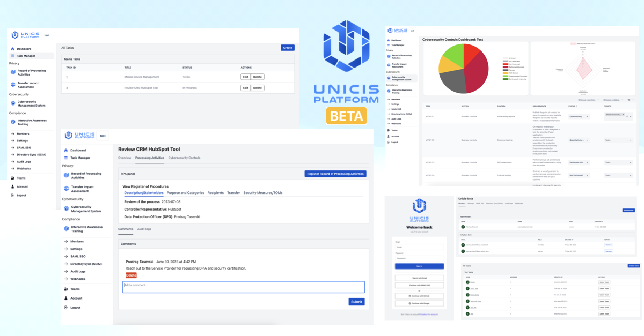Click Unicis Platform logo in Review CRM HubSpot header
The height and width of the screenshot is (336, 644).
point(80,136)
